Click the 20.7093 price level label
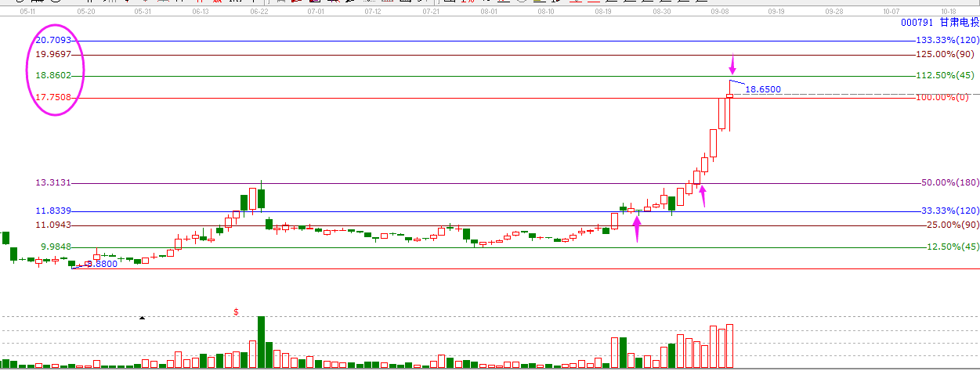 (x=53, y=40)
